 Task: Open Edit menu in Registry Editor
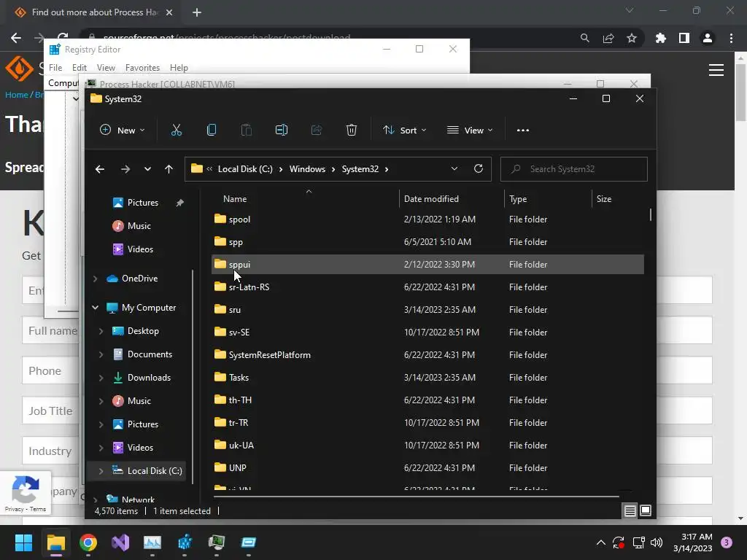point(79,68)
